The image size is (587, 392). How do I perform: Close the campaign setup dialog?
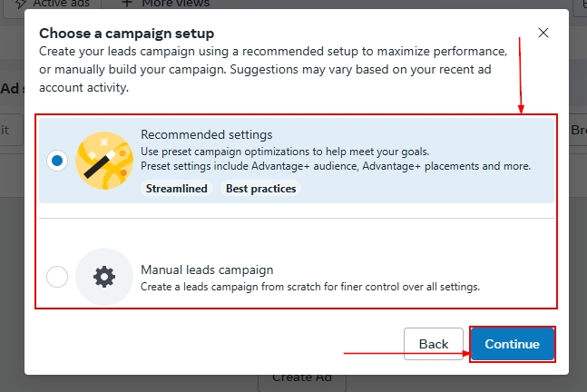pyautogui.click(x=543, y=33)
